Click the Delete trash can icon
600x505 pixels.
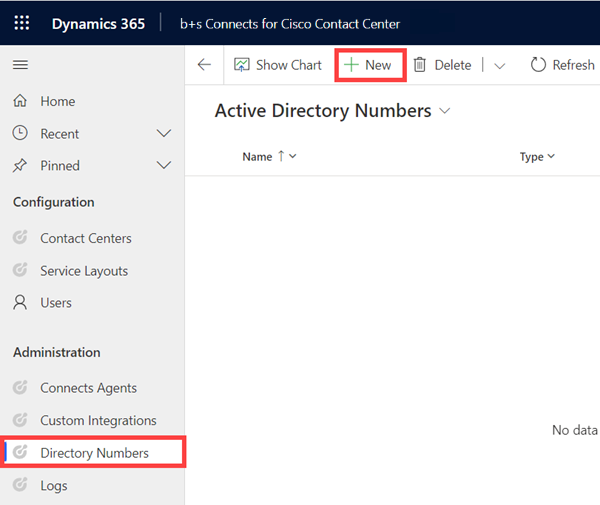coord(420,65)
